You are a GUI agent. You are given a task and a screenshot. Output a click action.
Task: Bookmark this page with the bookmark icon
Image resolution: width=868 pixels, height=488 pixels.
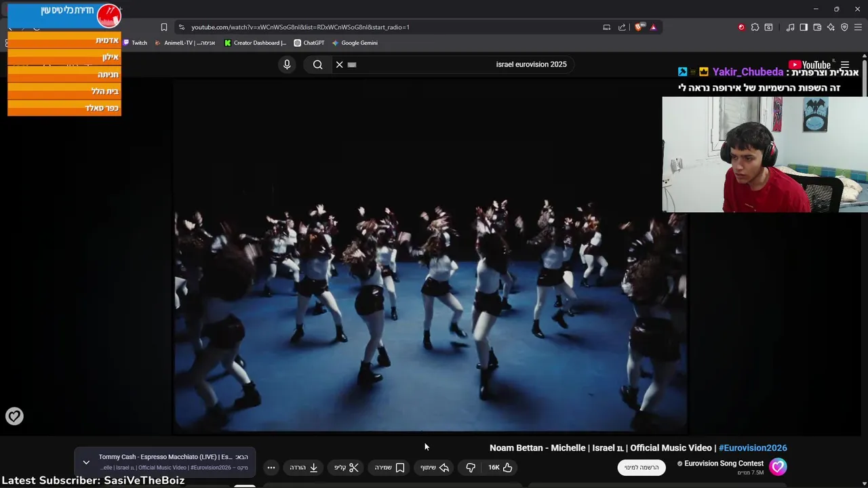[x=164, y=27]
